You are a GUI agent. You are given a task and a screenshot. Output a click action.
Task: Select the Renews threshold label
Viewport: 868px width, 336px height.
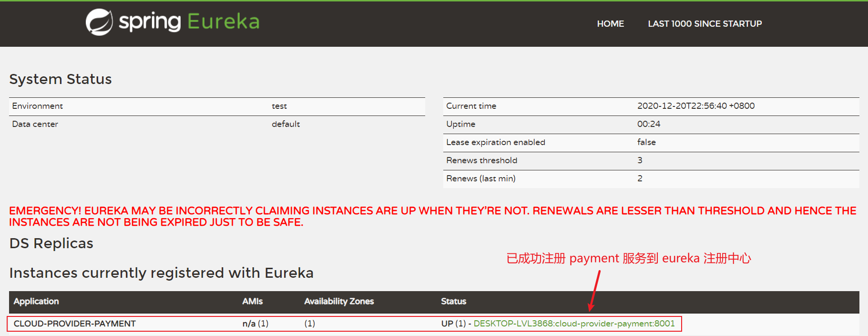tap(482, 160)
